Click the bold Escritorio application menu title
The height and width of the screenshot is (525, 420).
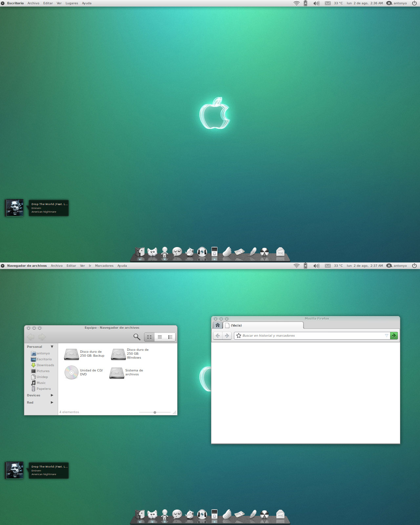15,3
